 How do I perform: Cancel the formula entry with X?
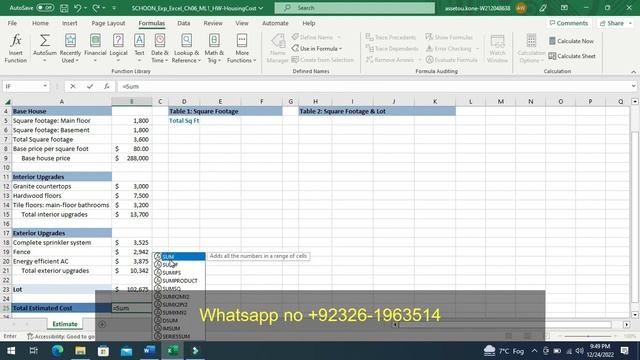point(73,86)
